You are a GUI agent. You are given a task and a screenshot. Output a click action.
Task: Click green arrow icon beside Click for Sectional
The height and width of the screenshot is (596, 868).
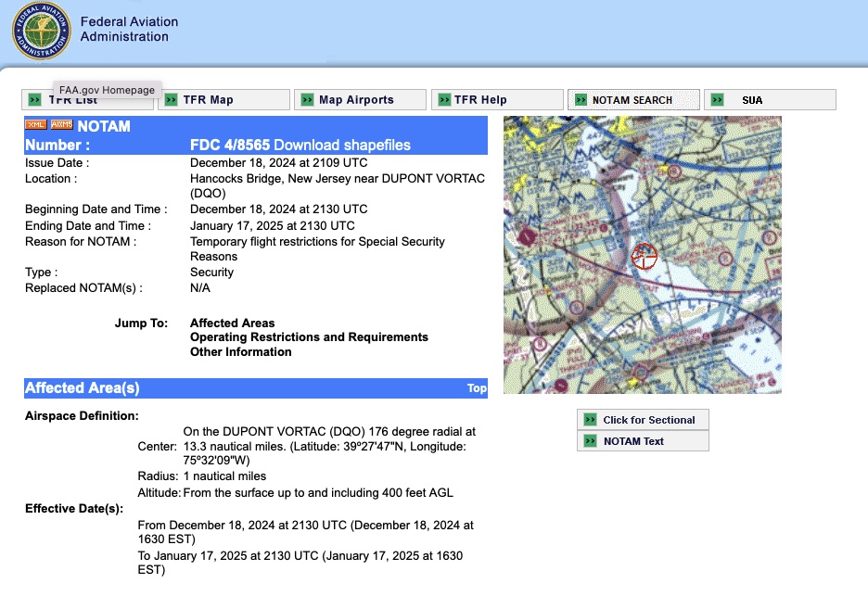pyautogui.click(x=590, y=420)
